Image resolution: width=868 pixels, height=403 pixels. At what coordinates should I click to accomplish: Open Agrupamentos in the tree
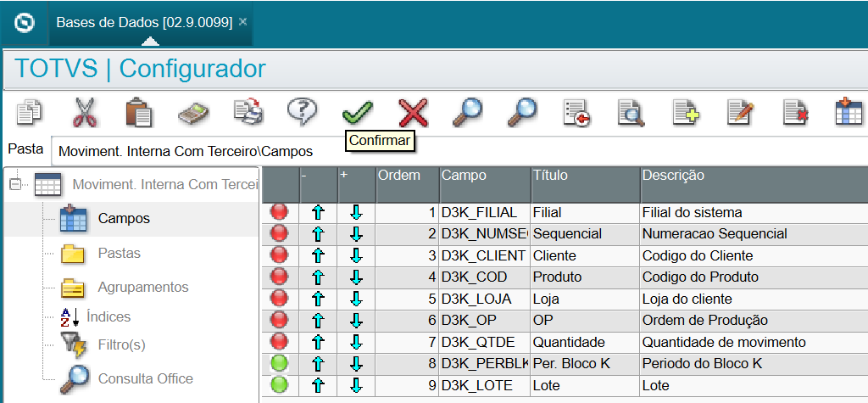coord(142,287)
